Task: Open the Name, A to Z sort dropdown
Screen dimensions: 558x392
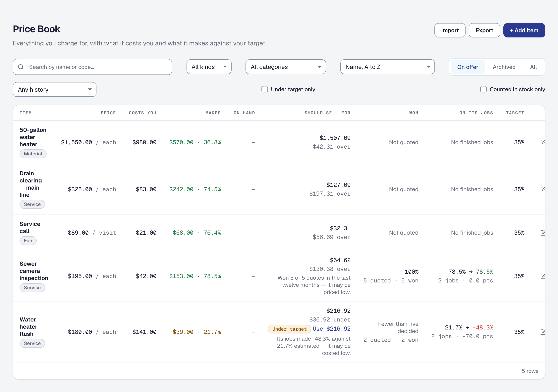Action: click(x=387, y=67)
